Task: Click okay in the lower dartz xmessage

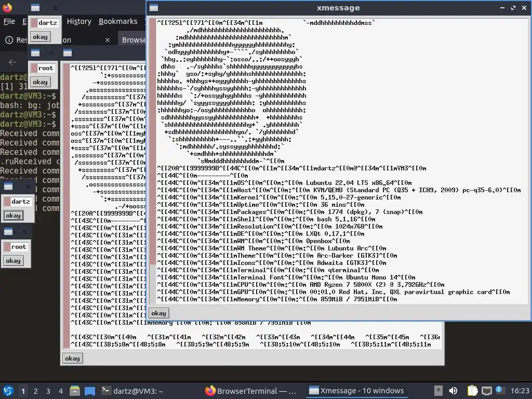Action: [13, 216]
